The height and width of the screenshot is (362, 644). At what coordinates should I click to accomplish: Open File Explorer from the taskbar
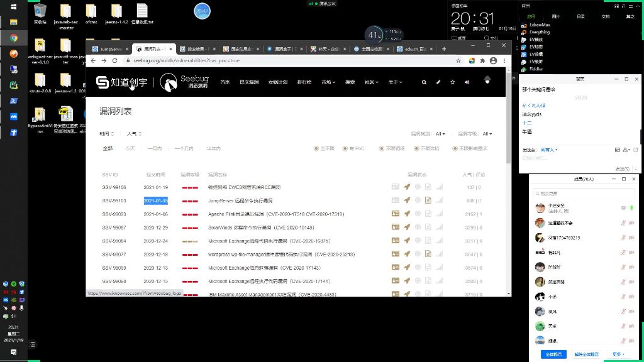click(14, 22)
